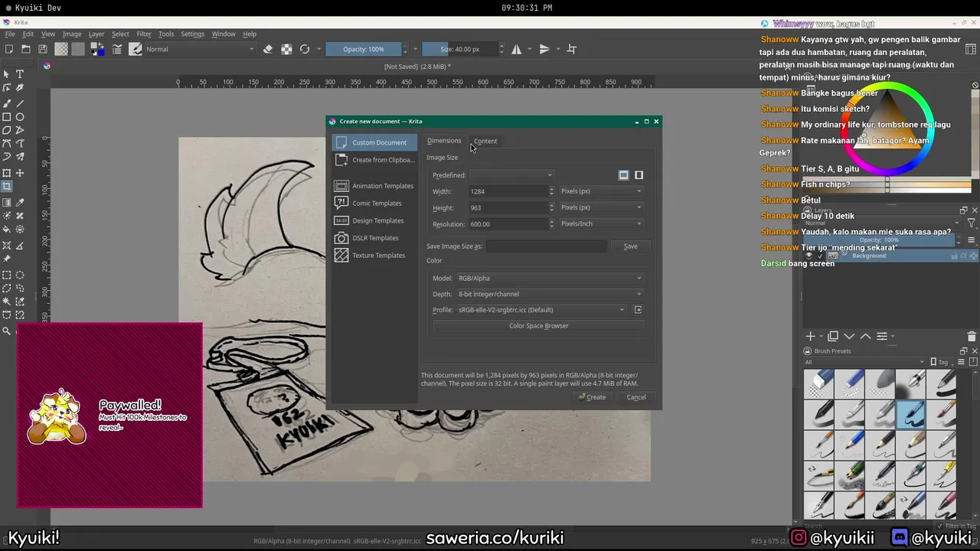Hide the Background layer eye icon
This screenshot has height=551, width=980.
click(808, 256)
